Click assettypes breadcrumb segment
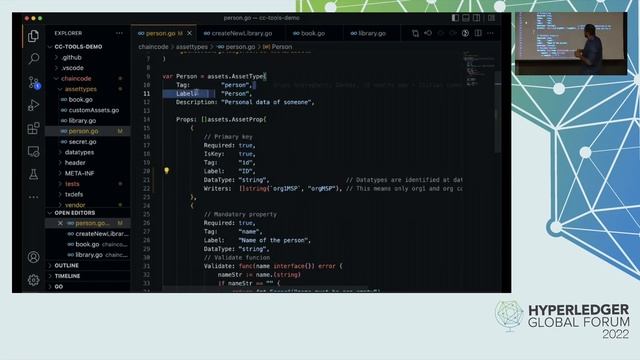This screenshot has width=640, height=360. point(192,47)
